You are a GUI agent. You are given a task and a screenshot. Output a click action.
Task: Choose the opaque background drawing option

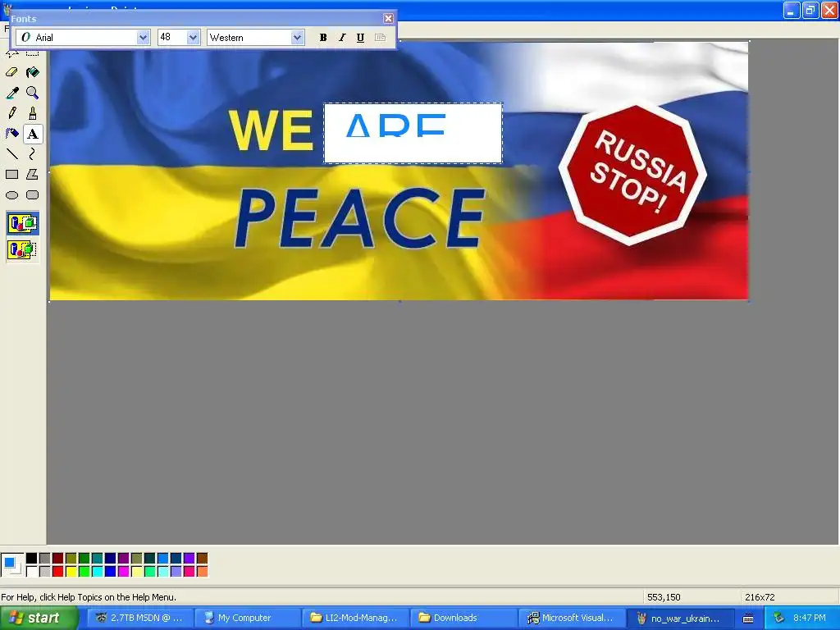pos(22,223)
